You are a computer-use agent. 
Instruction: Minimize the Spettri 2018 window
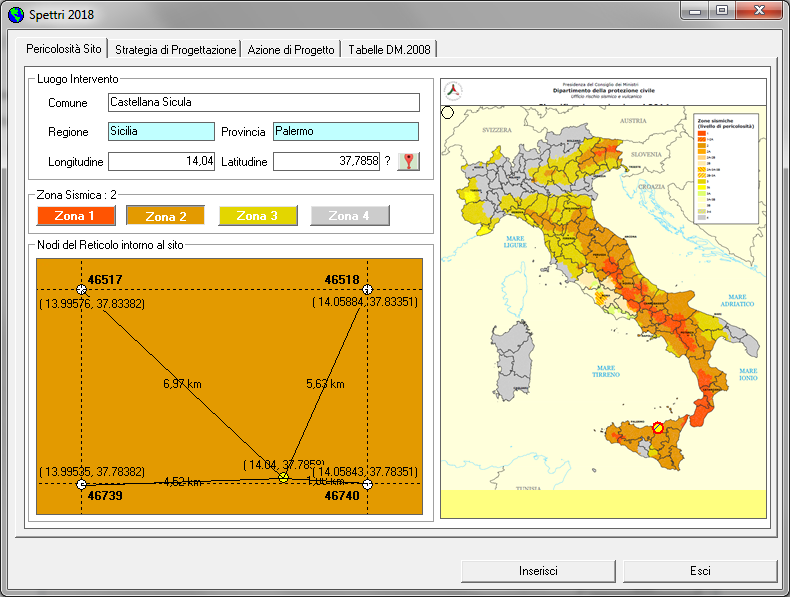[695, 11]
